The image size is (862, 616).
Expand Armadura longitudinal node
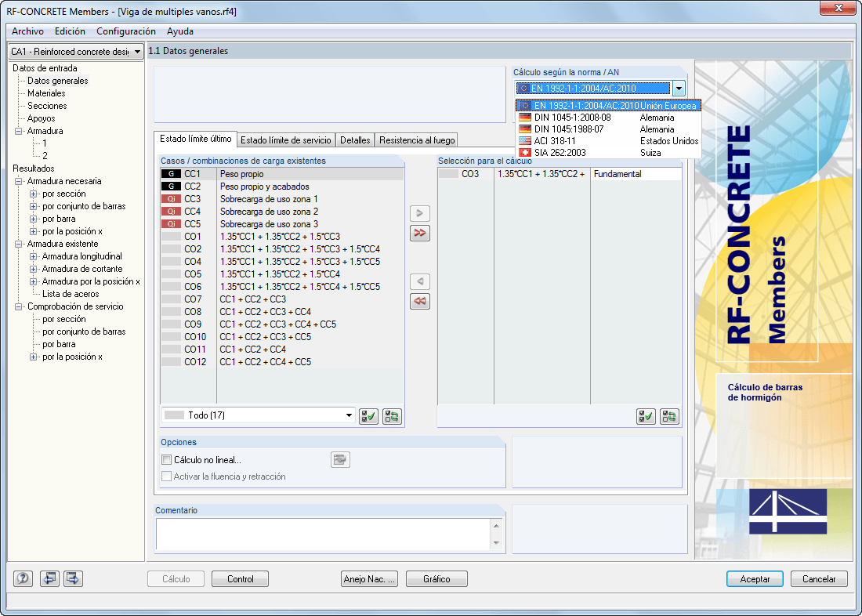pos(33,256)
